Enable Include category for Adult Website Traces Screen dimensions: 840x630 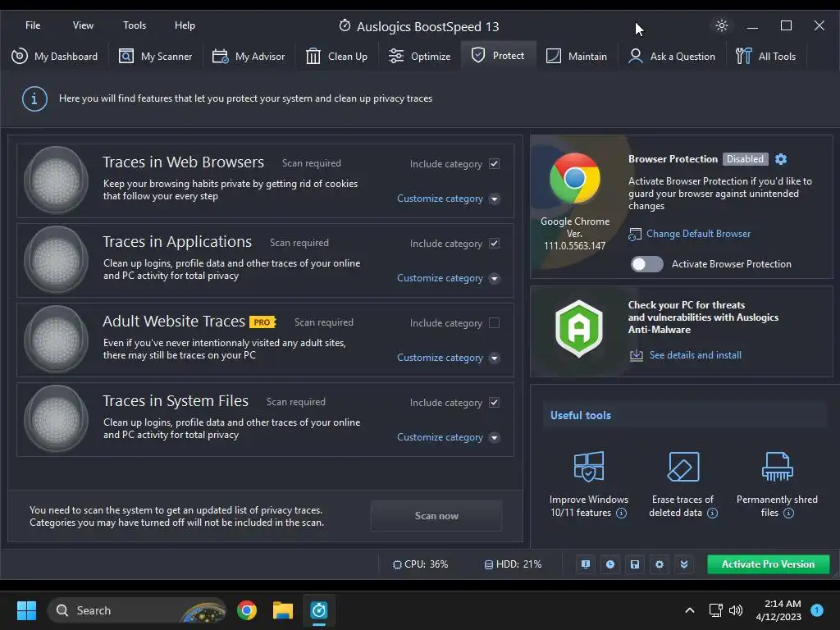tap(495, 323)
